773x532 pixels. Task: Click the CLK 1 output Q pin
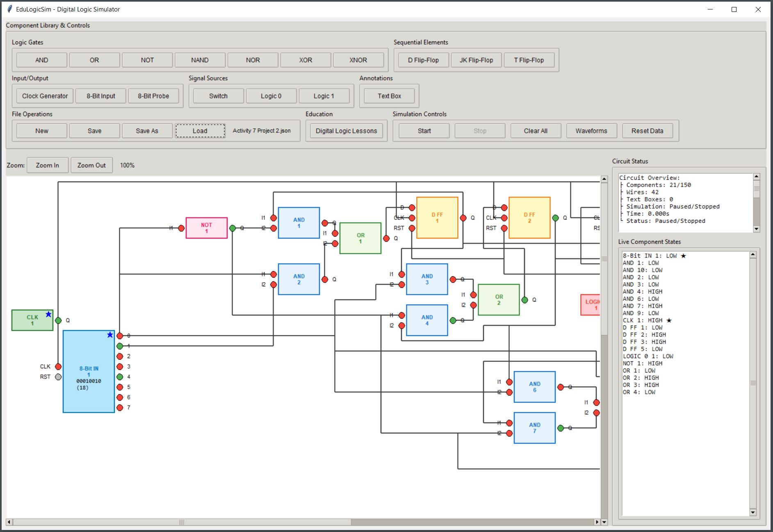[58, 320]
